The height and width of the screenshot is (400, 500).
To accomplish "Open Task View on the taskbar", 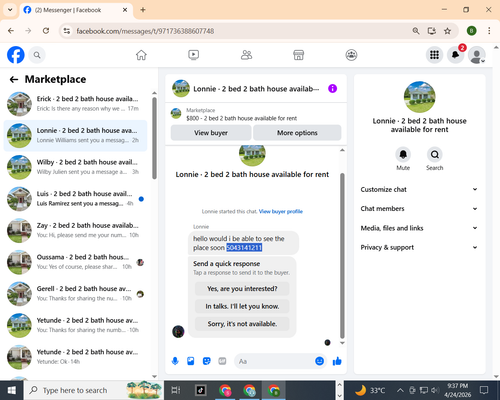I will (x=176, y=390).
